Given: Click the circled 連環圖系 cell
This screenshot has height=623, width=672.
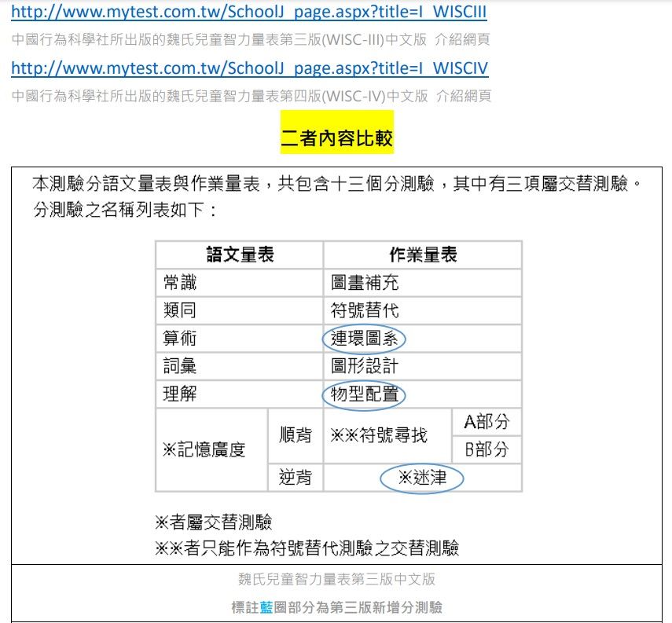Looking at the screenshot, I should point(364,339).
